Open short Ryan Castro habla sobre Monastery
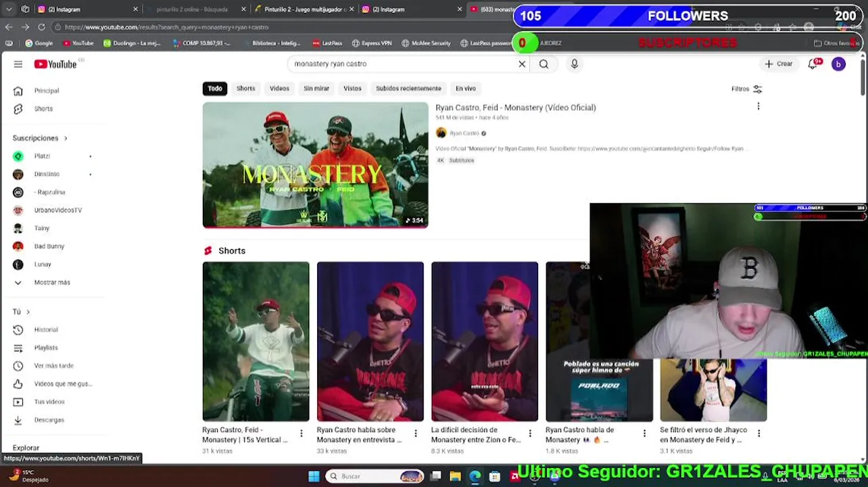Image resolution: width=868 pixels, height=487 pixels. pos(370,342)
